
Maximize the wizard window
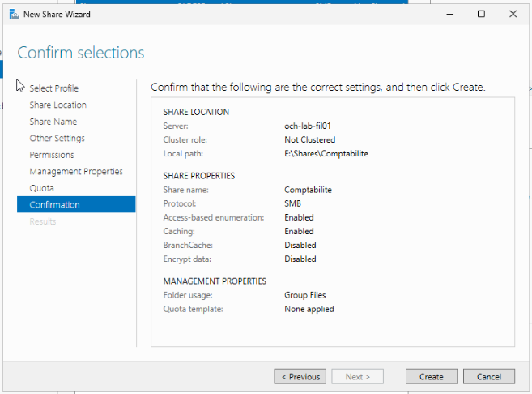(x=481, y=14)
